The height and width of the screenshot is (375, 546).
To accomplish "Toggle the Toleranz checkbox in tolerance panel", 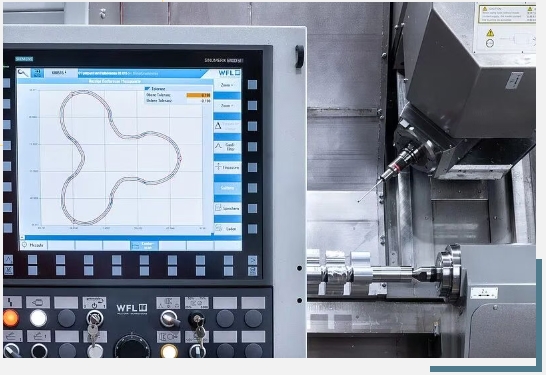I will tap(147, 89).
